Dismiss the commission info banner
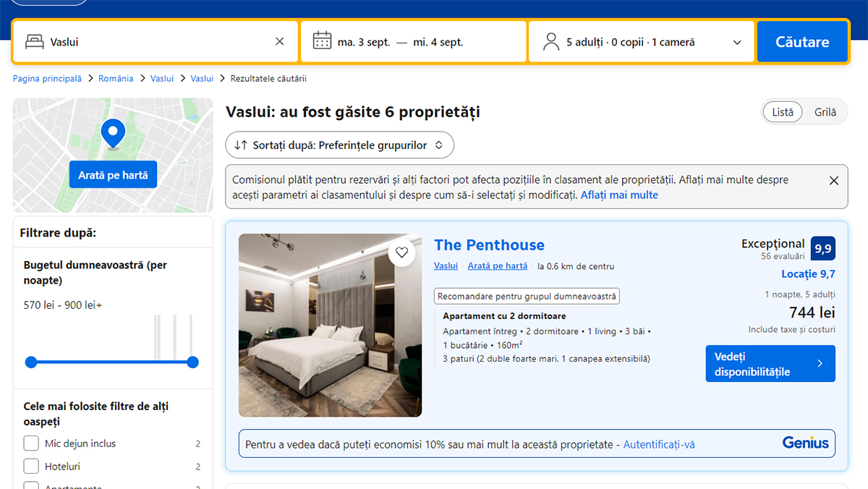Viewport: 868px width, 489px height. (x=834, y=181)
